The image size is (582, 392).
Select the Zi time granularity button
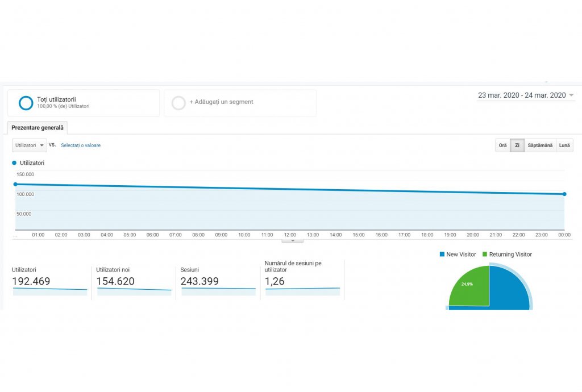(517, 145)
